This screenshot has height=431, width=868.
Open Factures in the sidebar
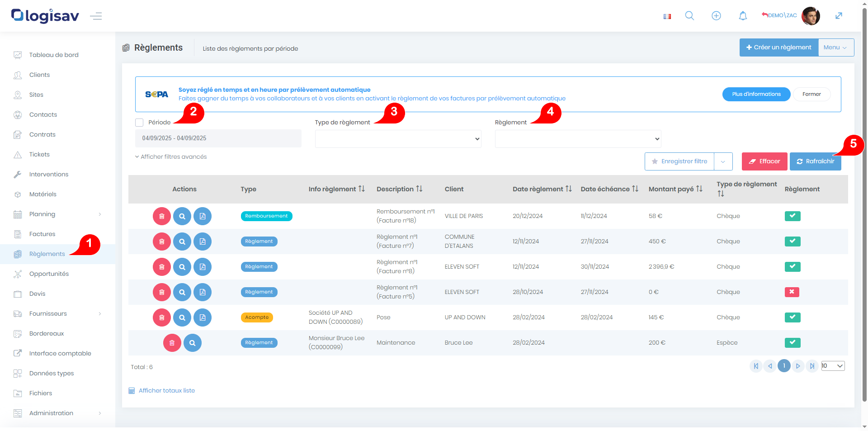click(42, 234)
